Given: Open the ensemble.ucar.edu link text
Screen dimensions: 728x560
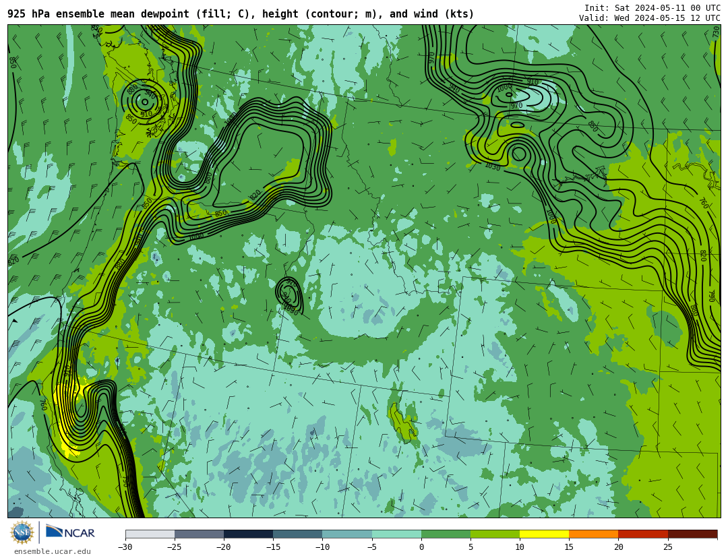Looking at the screenshot, I should 53,552.
